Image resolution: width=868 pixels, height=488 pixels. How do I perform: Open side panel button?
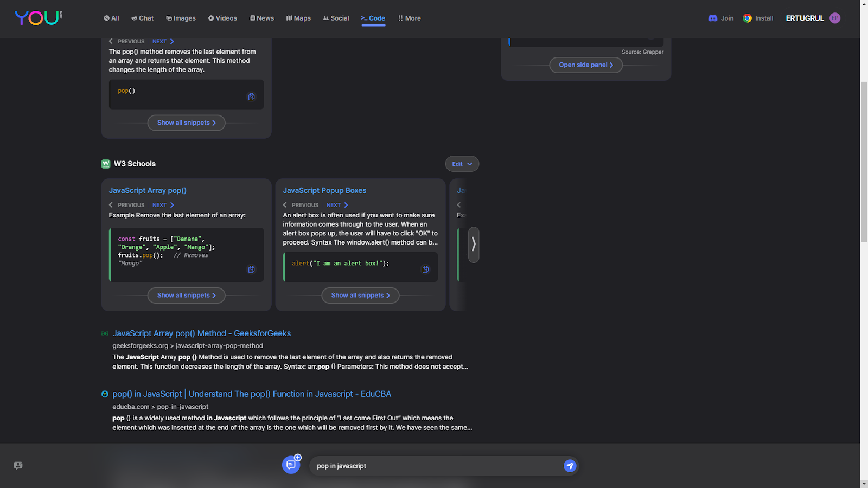coord(586,65)
